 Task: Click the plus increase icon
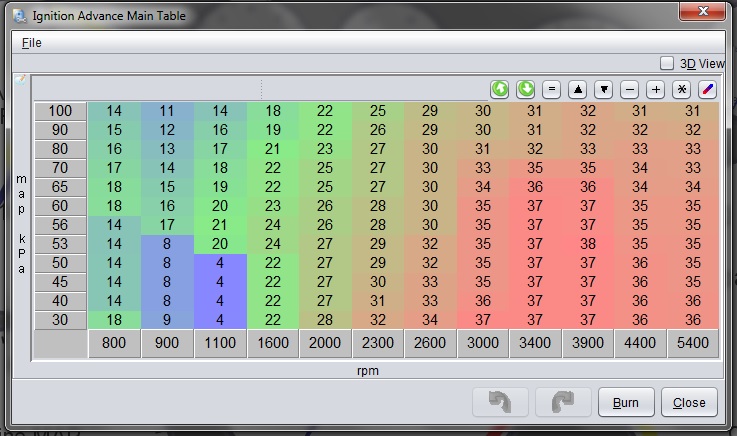pyautogui.click(x=656, y=89)
